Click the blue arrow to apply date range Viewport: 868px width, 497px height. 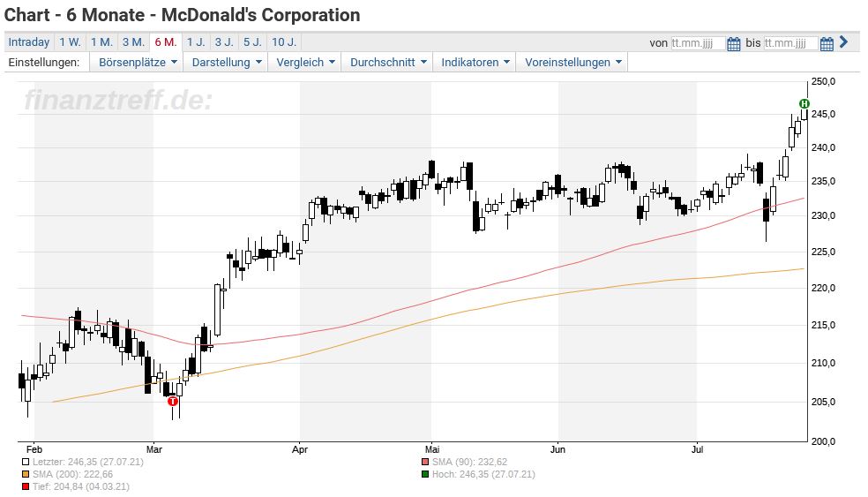843,41
